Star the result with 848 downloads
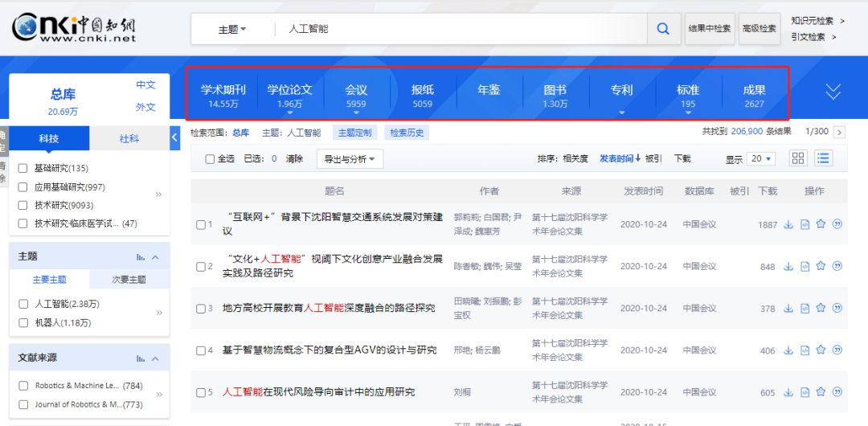 pyautogui.click(x=821, y=266)
